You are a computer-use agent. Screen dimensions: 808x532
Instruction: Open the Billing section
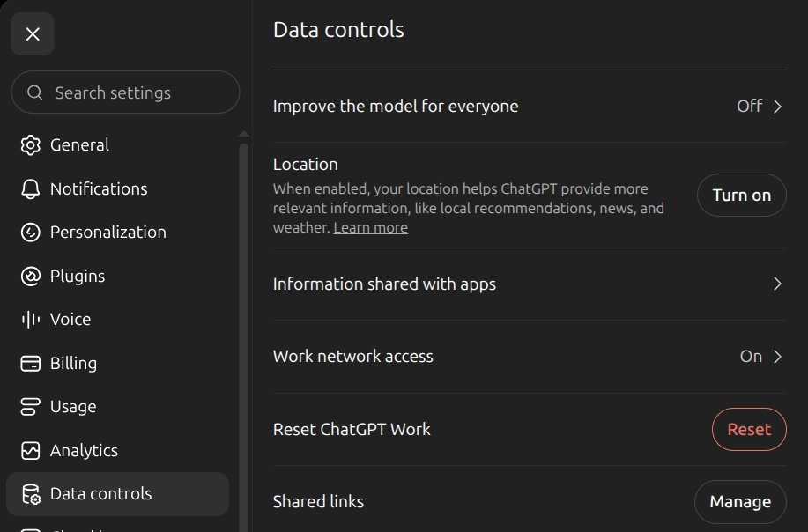117,364
